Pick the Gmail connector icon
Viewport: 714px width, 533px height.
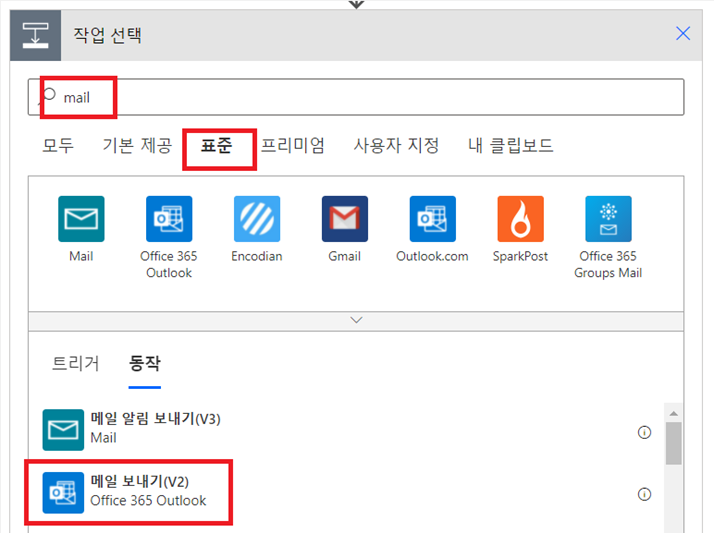(x=345, y=219)
